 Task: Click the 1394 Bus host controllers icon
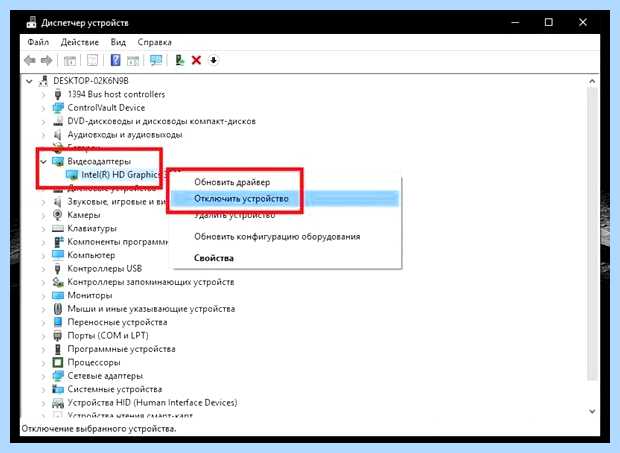pyautogui.click(x=58, y=94)
